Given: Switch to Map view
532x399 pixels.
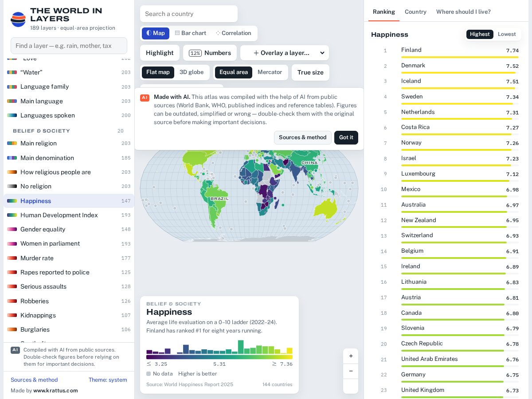Looking at the screenshot, I should coord(156,33).
